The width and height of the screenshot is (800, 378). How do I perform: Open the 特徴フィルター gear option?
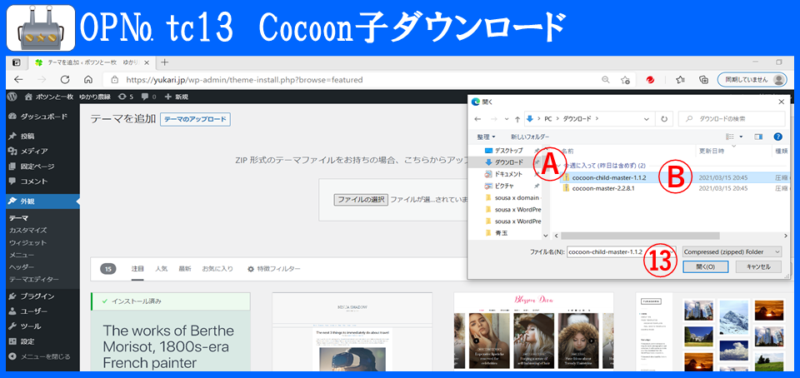point(274,269)
